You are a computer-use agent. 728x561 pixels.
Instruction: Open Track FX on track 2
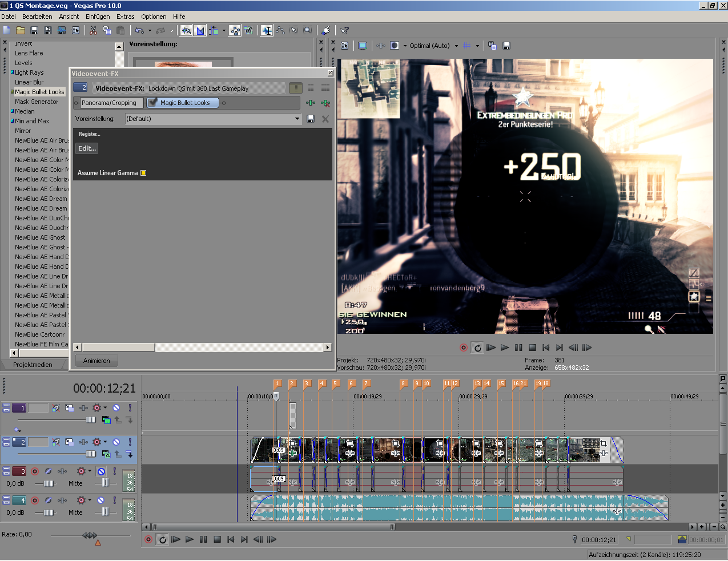click(x=83, y=442)
